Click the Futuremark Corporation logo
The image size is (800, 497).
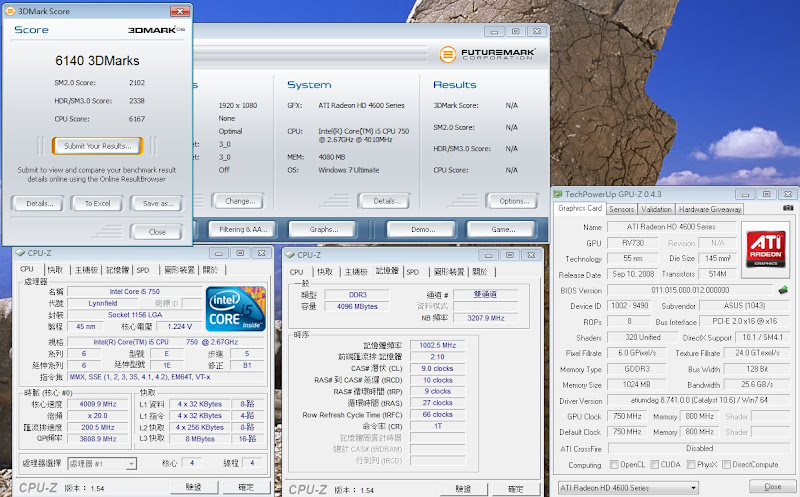[x=487, y=54]
